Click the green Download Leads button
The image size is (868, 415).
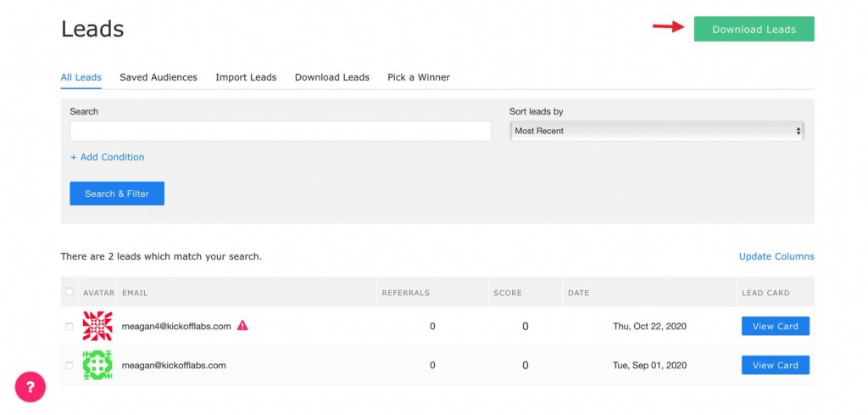pos(754,29)
